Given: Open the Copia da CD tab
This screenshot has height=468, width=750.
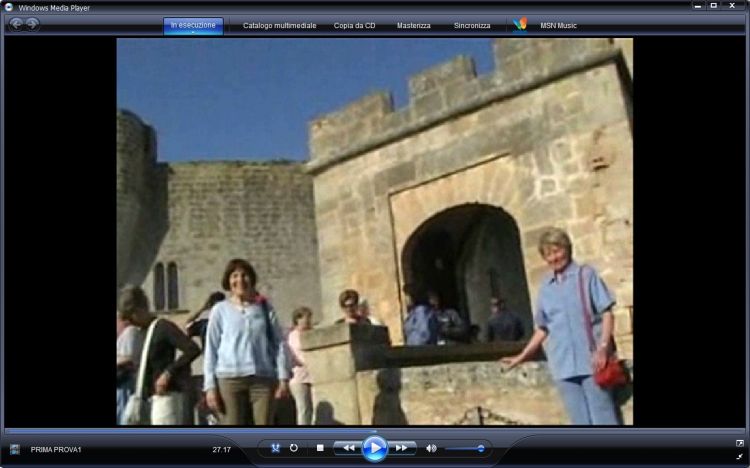Looking at the screenshot, I should click(x=354, y=25).
